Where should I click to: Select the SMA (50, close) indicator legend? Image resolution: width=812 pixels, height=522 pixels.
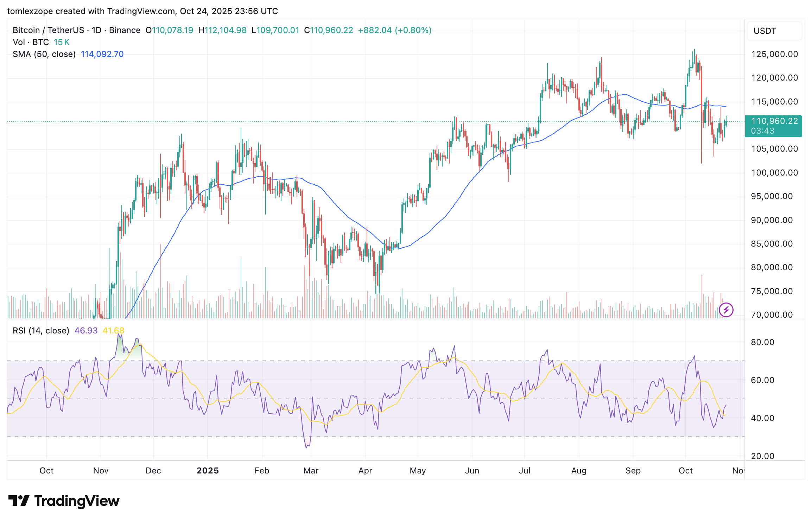point(44,54)
